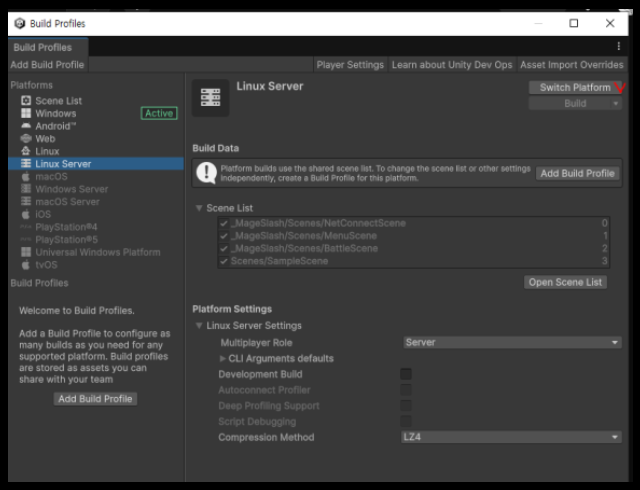The height and width of the screenshot is (490, 640).
Task: Select Linux Server platform row
Action: coord(96,164)
